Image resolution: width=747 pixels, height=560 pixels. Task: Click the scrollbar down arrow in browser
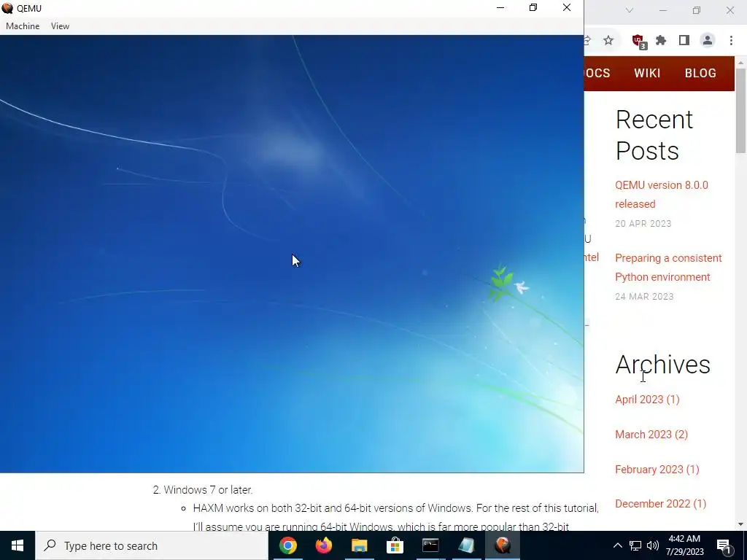(x=740, y=524)
